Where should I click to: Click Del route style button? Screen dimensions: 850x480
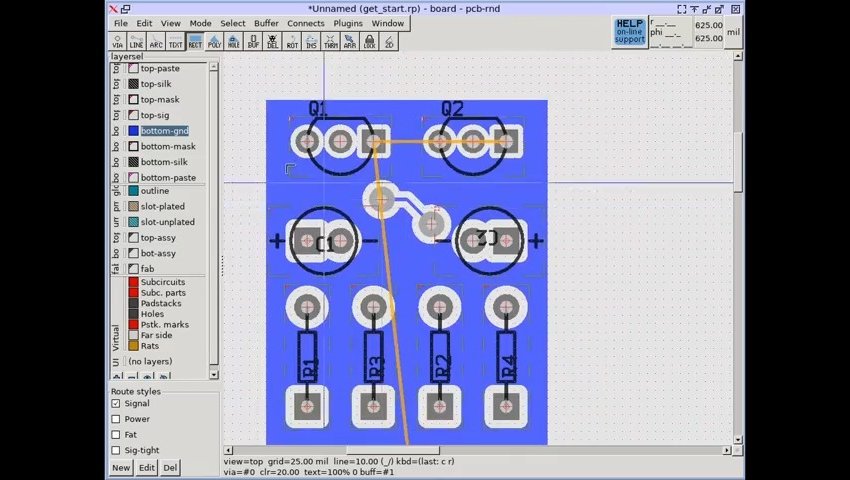[170, 468]
